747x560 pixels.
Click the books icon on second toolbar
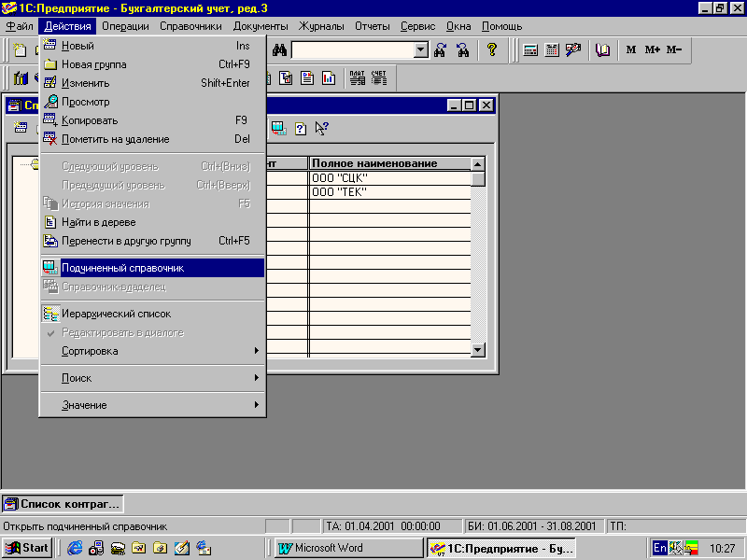pyautogui.click(x=20, y=78)
